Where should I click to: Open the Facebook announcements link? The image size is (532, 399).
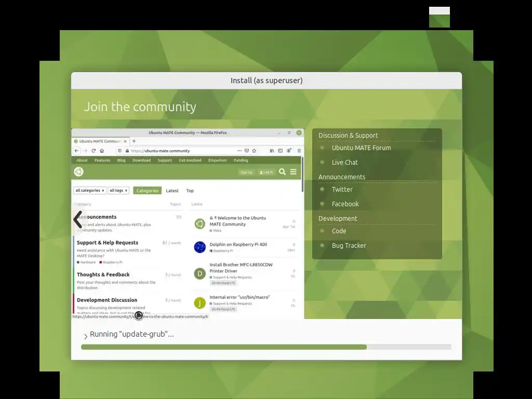tap(345, 204)
